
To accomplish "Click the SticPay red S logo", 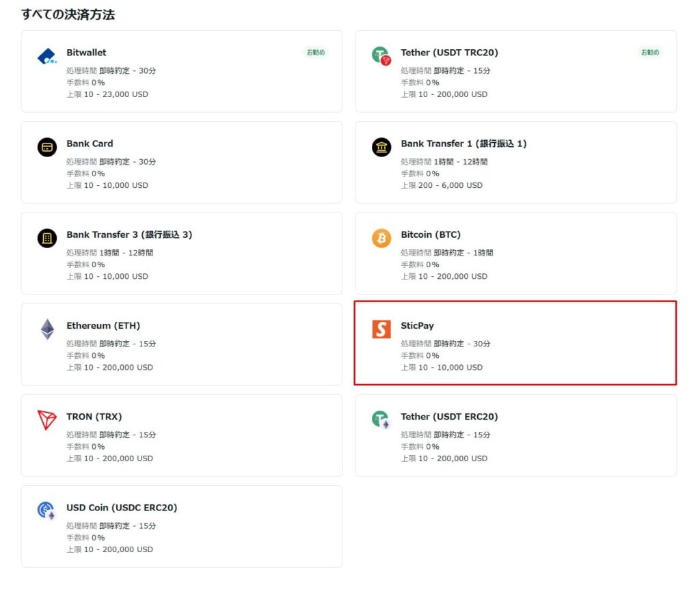I will pos(381,329).
